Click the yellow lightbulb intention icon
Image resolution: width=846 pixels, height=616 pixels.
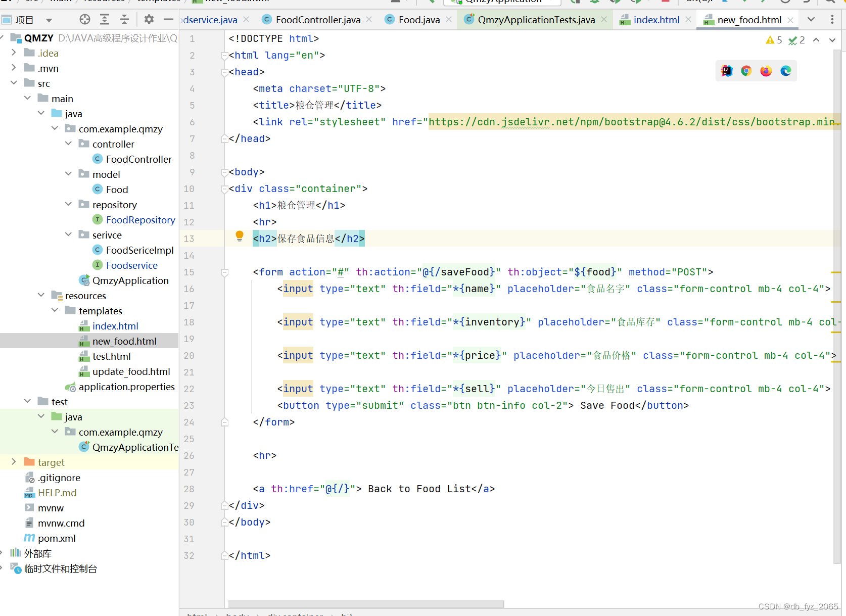[240, 236]
